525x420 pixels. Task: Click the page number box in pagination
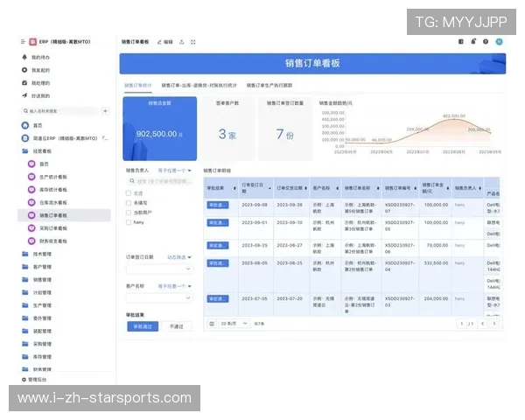[462, 324]
